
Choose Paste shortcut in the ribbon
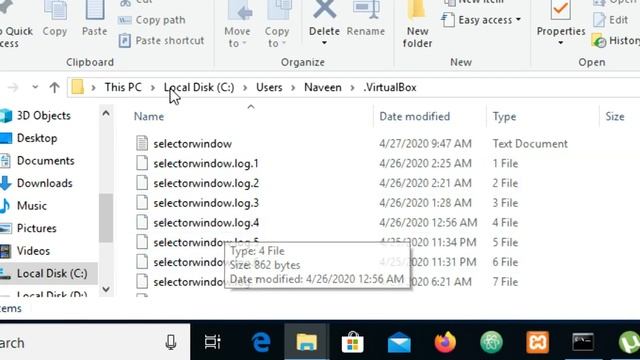[162, 40]
